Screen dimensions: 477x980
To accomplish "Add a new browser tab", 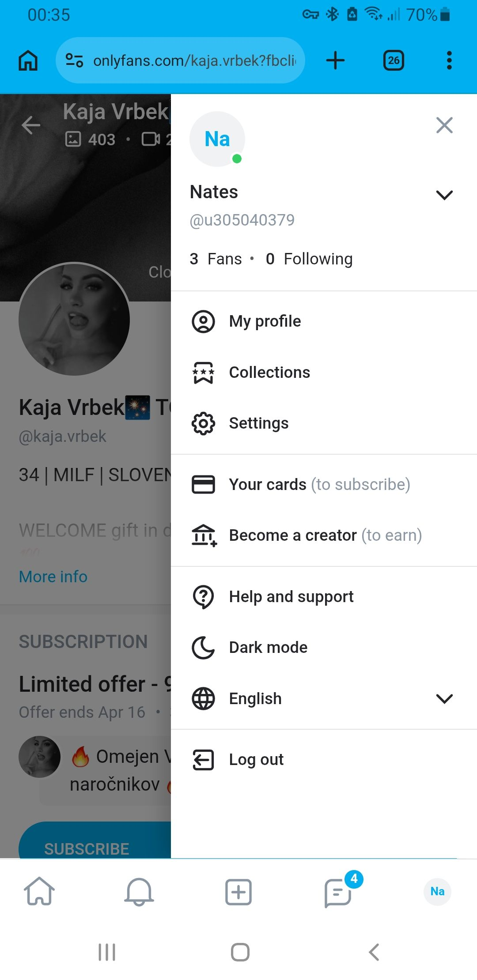I will 335,60.
